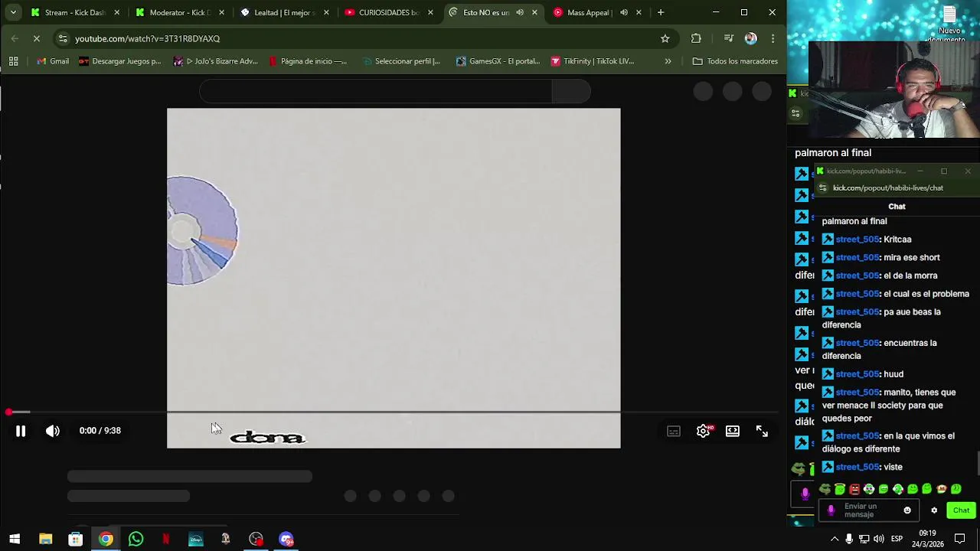
Task: Switch to Lealtad | El mejor tab
Action: pos(283,12)
